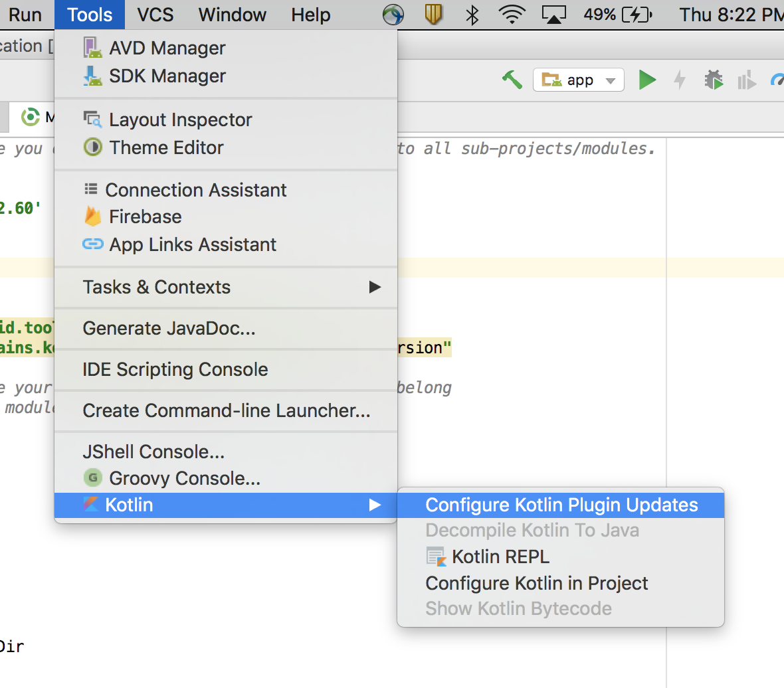Open Groovy Console...

[225, 479]
